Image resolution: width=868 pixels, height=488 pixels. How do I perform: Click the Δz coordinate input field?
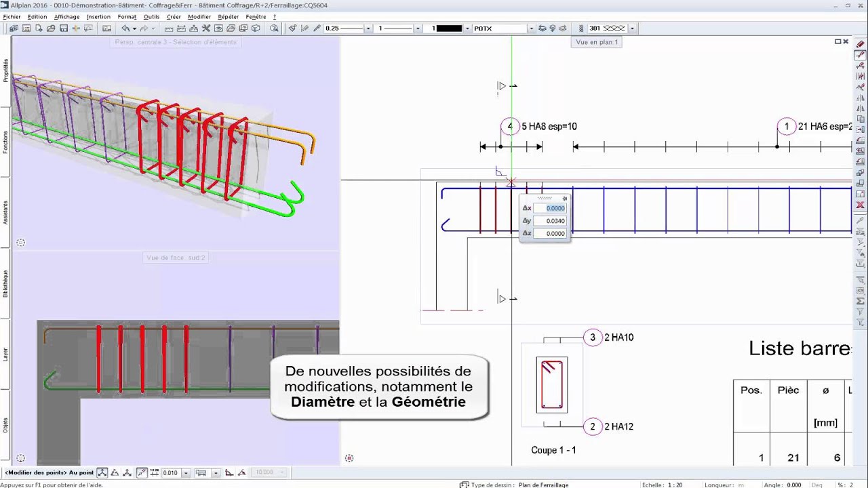549,233
